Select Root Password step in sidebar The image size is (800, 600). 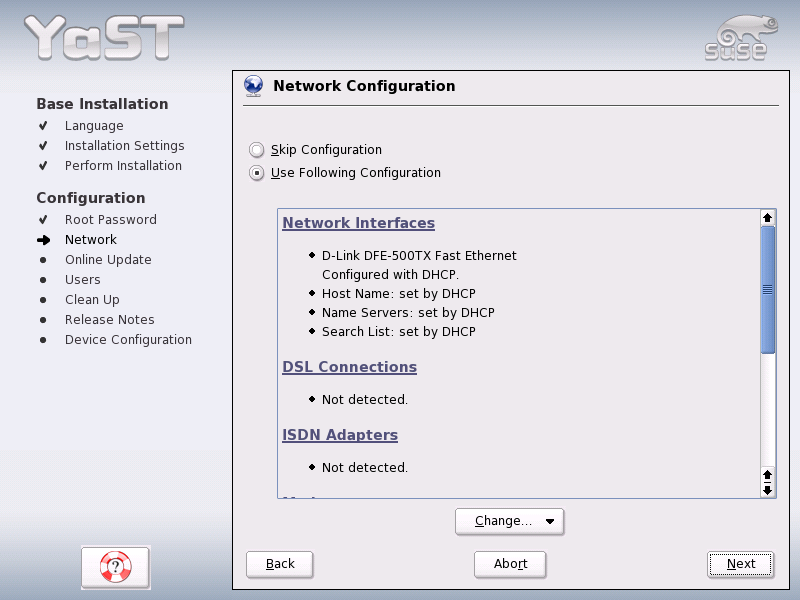click(111, 219)
